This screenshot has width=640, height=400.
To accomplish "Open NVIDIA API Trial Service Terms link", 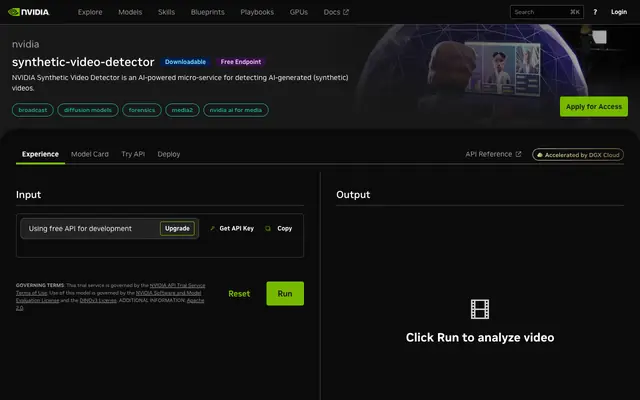I will click(x=177, y=285).
